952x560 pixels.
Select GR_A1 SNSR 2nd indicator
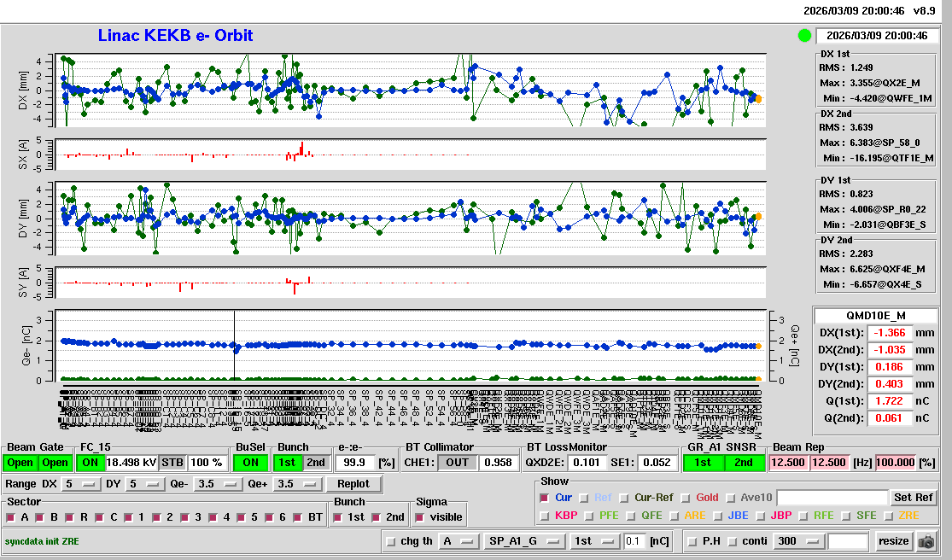[744, 462]
